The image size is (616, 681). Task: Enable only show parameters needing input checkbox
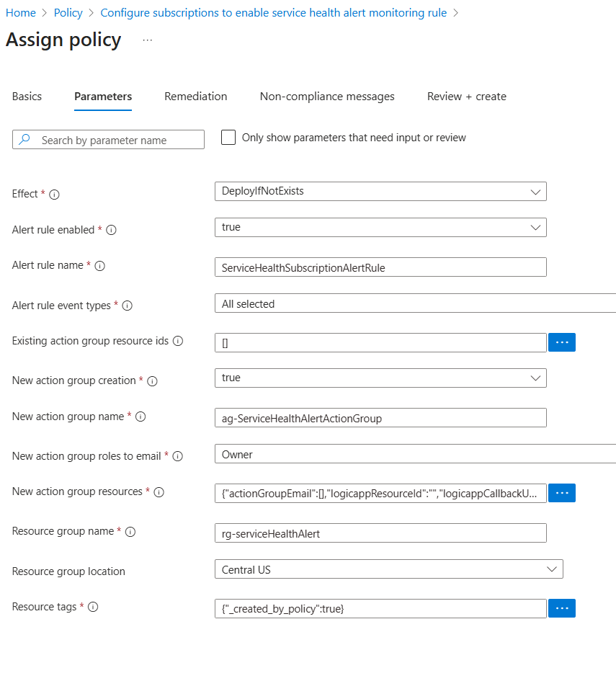coord(228,138)
